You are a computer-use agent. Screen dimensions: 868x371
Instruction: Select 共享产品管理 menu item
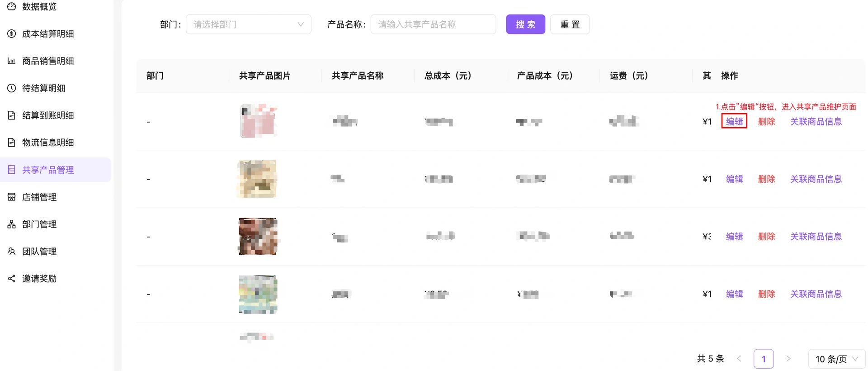coord(56,170)
